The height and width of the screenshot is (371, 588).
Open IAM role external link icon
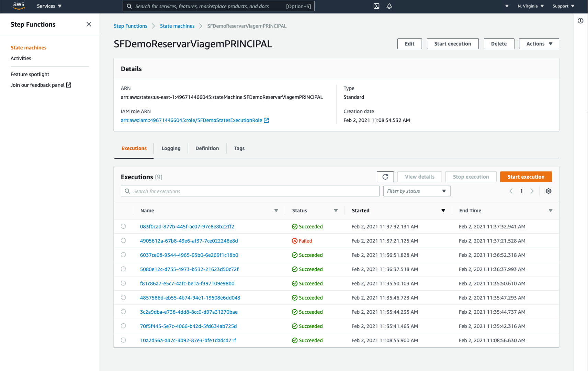(x=266, y=120)
